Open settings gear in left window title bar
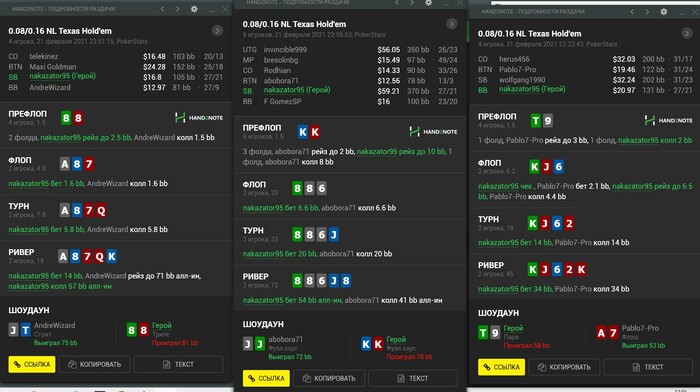The image size is (700, 392). point(194,9)
